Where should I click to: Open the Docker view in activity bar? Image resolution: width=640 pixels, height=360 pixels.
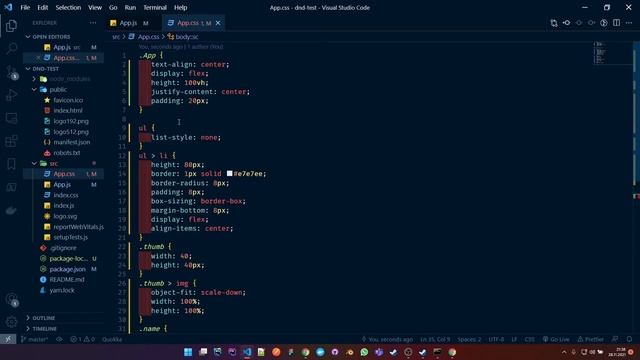pyautogui.click(x=11, y=210)
